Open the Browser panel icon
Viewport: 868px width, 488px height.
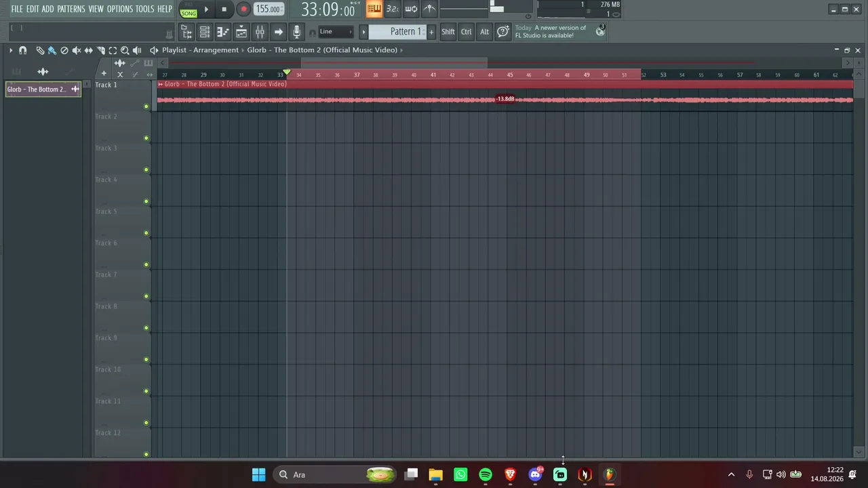(186, 32)
